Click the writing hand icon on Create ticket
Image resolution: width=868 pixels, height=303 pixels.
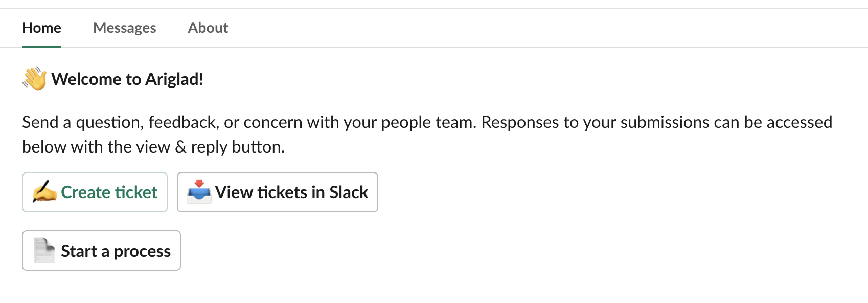(44, 192)
